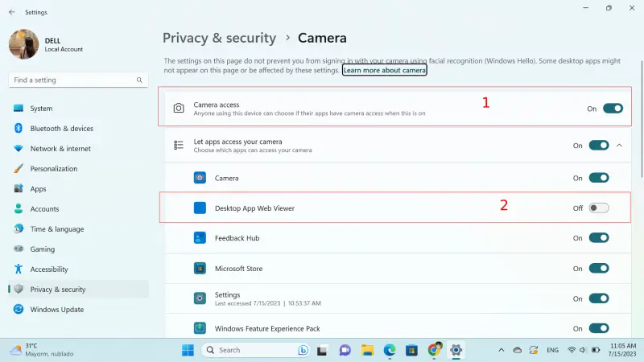Screen dimensions: 644x362
Task: Go to Gaming settings
Action: [x=78, y=249]
